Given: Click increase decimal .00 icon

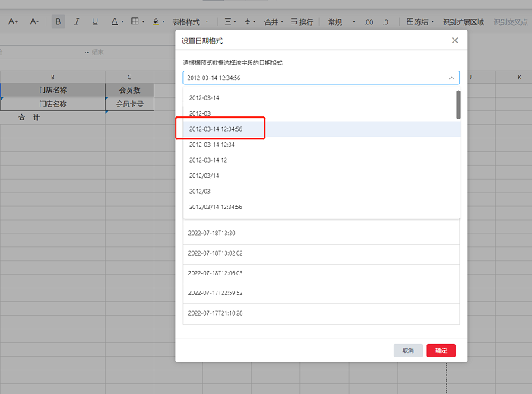Looking at the screenshot, I should click(369, 22).
